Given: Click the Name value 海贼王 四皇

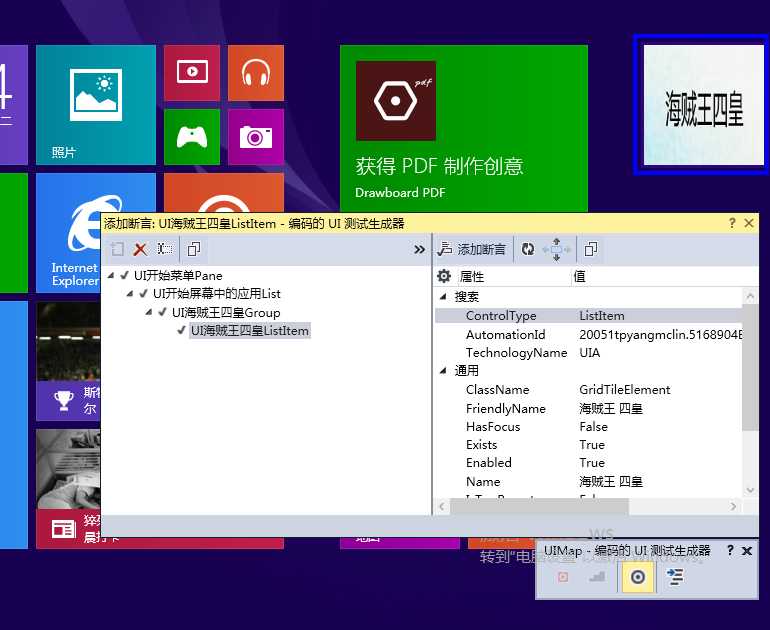Looking at the screenshot, I should tap(611, 481).
